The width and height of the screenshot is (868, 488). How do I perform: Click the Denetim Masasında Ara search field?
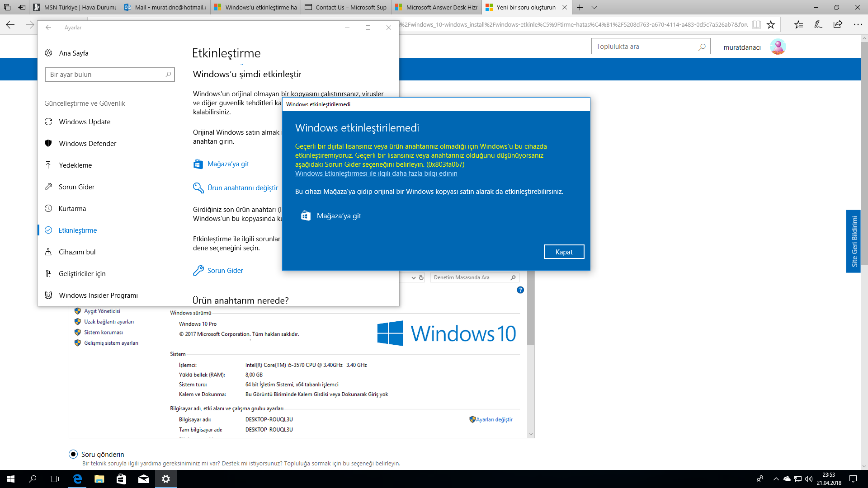[x=474, y=277]
